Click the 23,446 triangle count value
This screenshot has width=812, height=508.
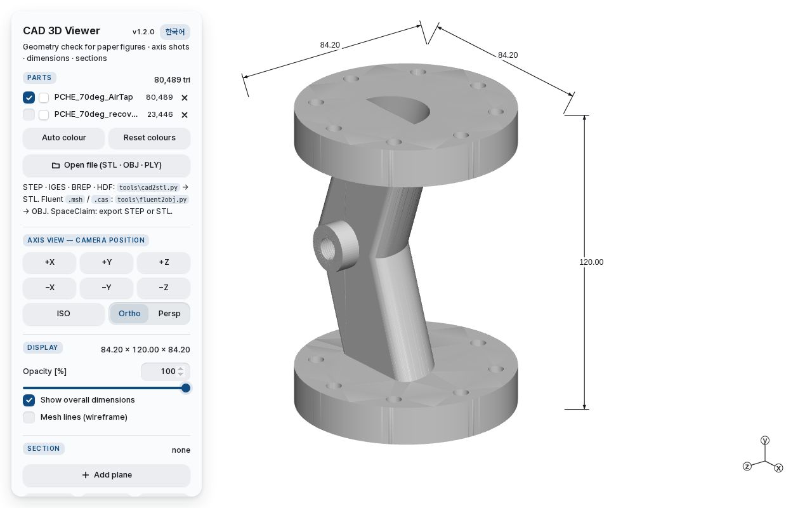[160, 115]
